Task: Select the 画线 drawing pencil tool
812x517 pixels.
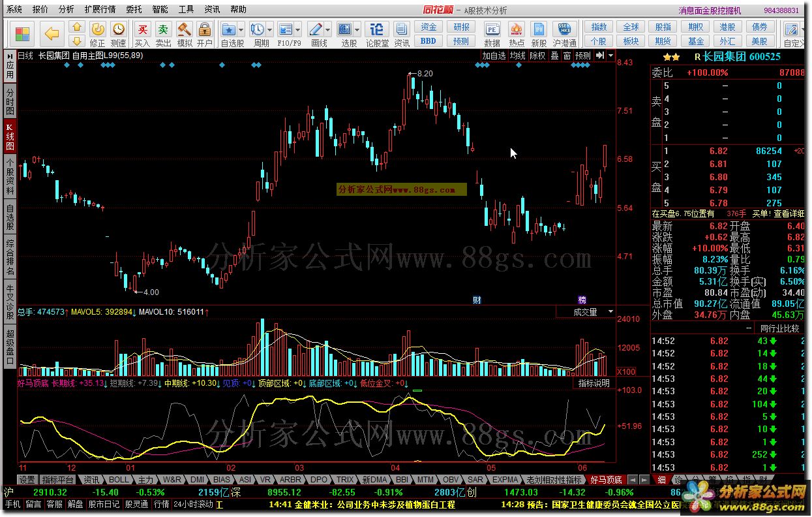Action: pyautogui.click(x=316, y=29)
